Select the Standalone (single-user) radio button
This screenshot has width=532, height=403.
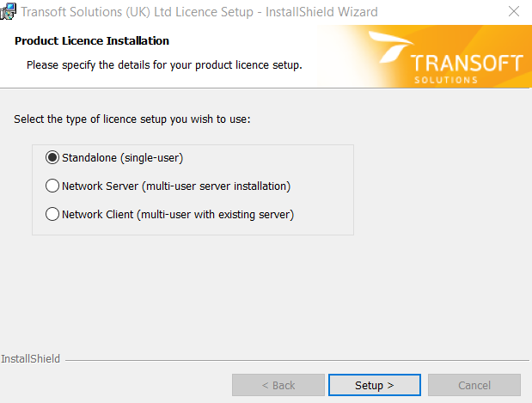[52, 158]
